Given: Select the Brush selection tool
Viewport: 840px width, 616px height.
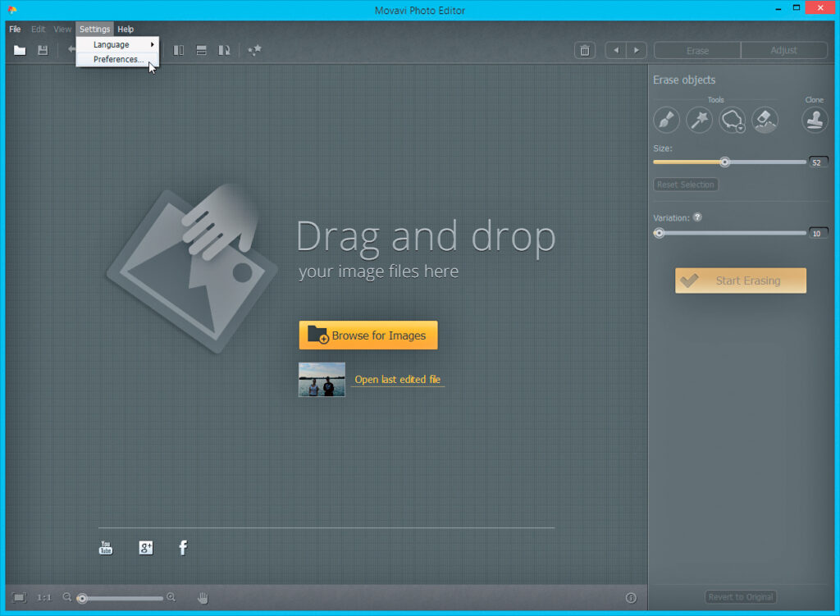Looking at the screenshot, I should coord(666,120).
